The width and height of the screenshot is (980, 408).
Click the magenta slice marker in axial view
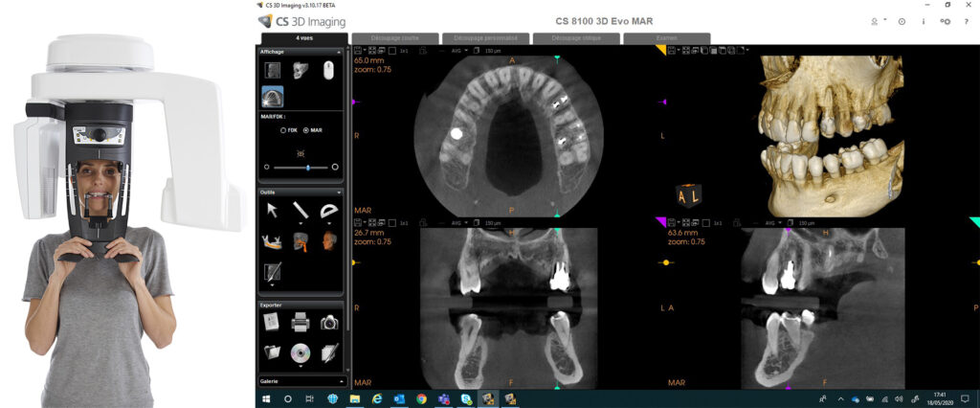[x=354, y=102]
